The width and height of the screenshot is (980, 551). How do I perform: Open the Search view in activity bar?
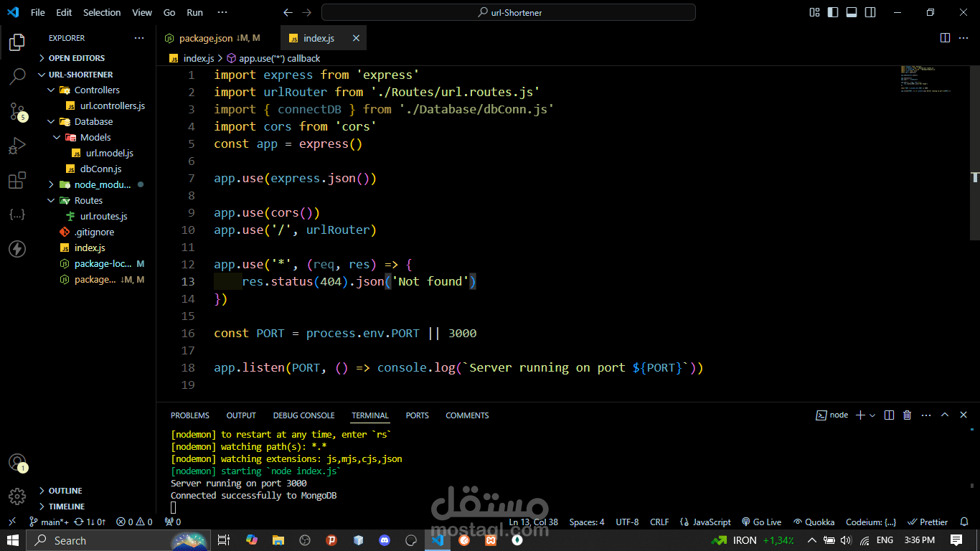17,76
